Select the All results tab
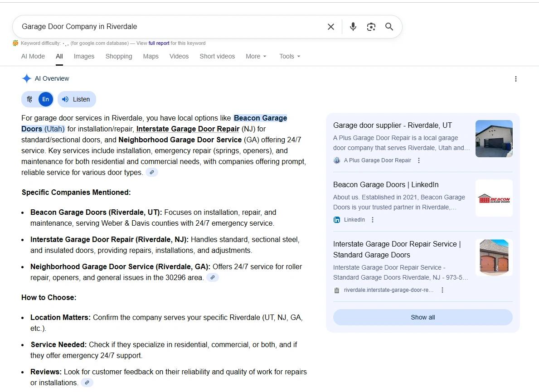Screen dimensions: 539x392 [x=59, y=56]
